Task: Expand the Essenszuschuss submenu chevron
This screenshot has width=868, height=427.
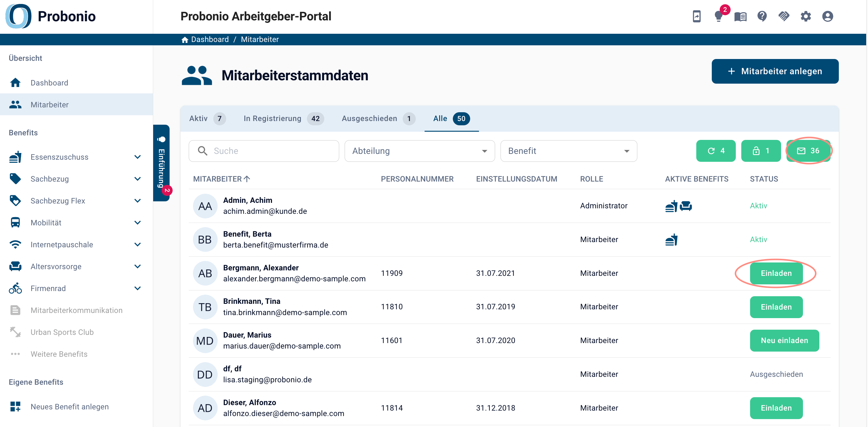Action: (137, 157)
